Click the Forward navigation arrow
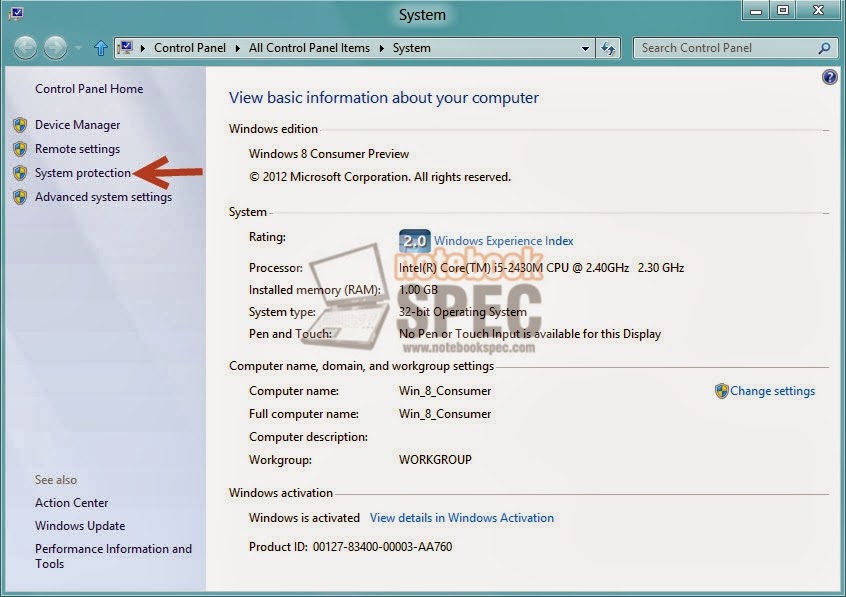The width and height of the screenshot is (846, 597). [x=55, y=48]
